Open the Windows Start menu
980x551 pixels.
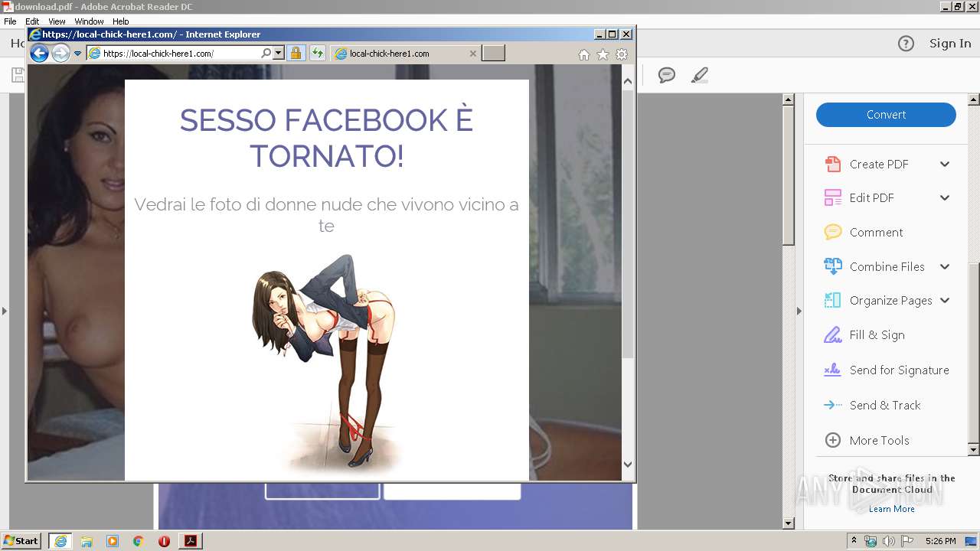point(21,541)
